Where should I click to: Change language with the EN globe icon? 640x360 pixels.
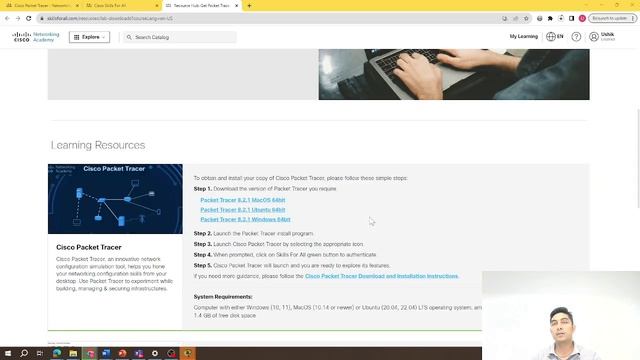pyautogui.click(x=555, y=36)
